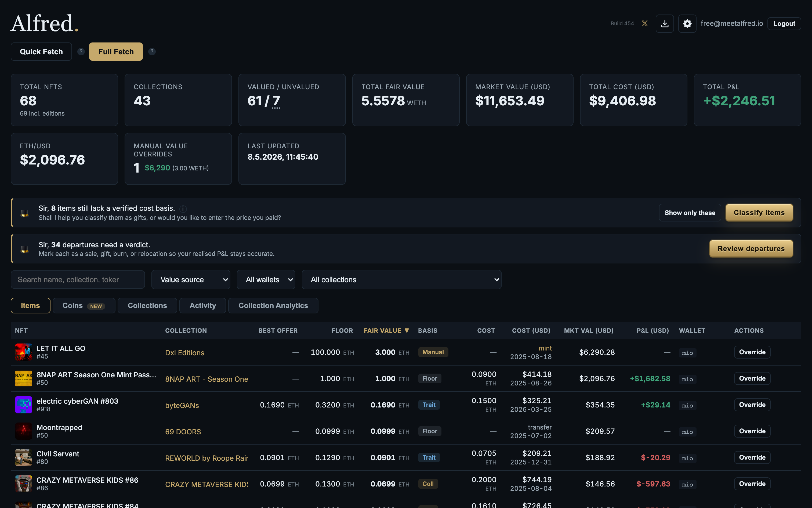The height and width of the screenshot is (508, 812).
Task: Click the download export icon
Action: tap(665, 24)
